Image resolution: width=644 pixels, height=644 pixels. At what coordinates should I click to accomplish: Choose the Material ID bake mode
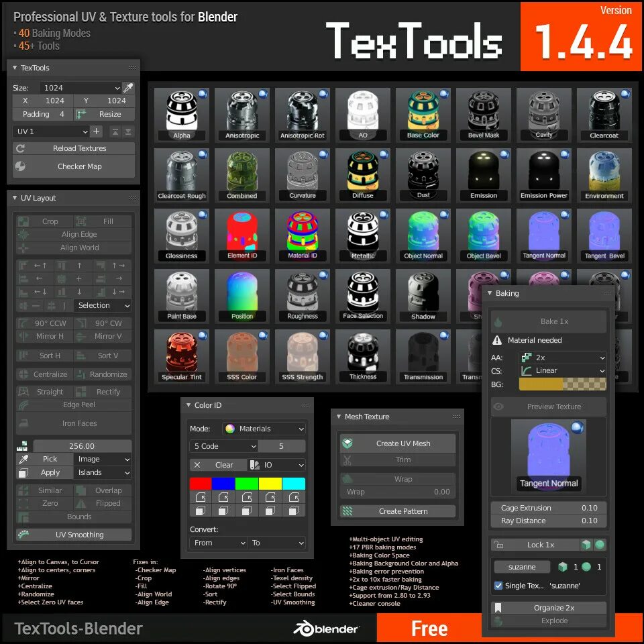303,235
